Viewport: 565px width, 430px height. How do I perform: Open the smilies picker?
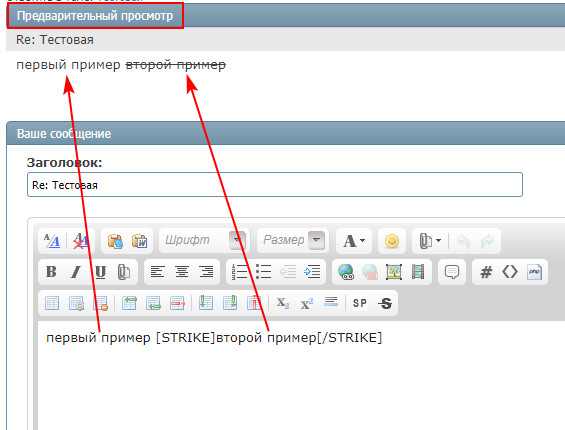click(392, 241)
